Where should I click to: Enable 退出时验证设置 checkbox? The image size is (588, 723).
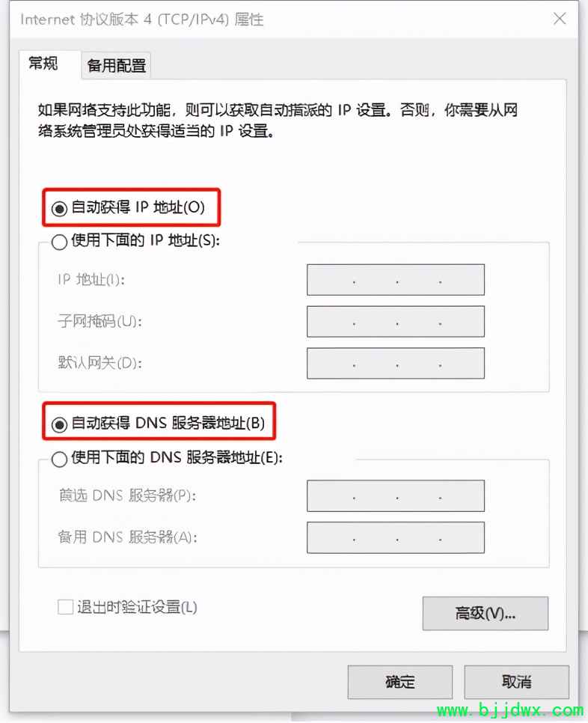[x=65, y=607]
